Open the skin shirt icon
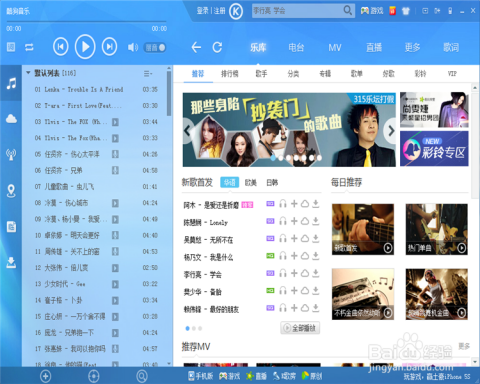Screen dimensions: 480x384 [406, 11]
